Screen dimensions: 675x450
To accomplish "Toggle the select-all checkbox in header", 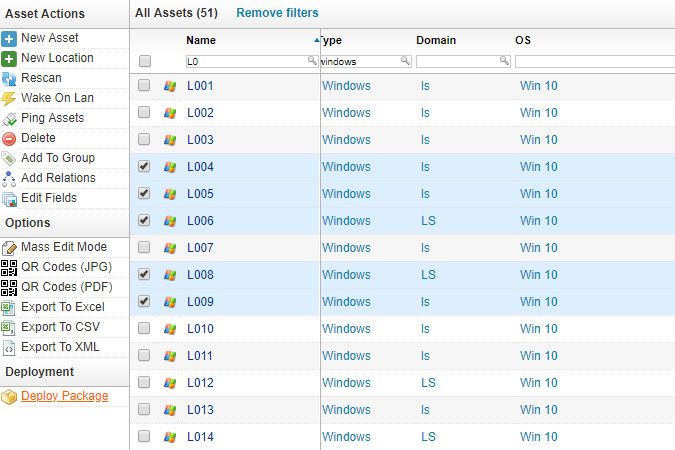I will point(145,61).
